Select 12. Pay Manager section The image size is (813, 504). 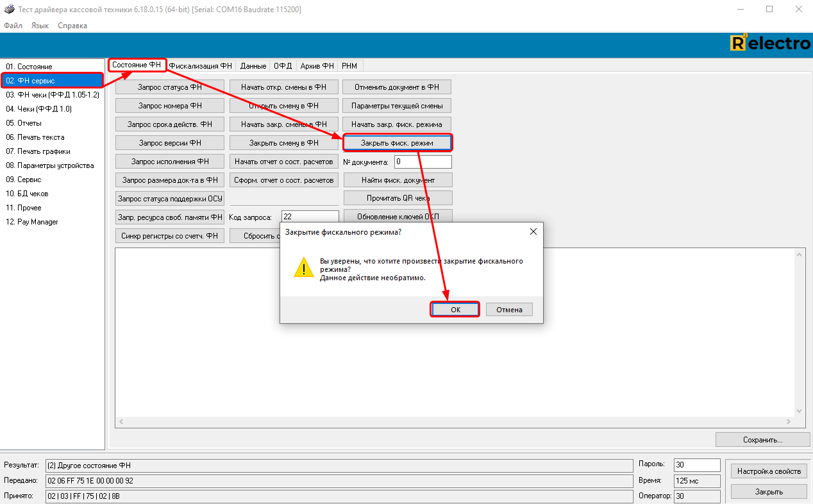(32, 222)
